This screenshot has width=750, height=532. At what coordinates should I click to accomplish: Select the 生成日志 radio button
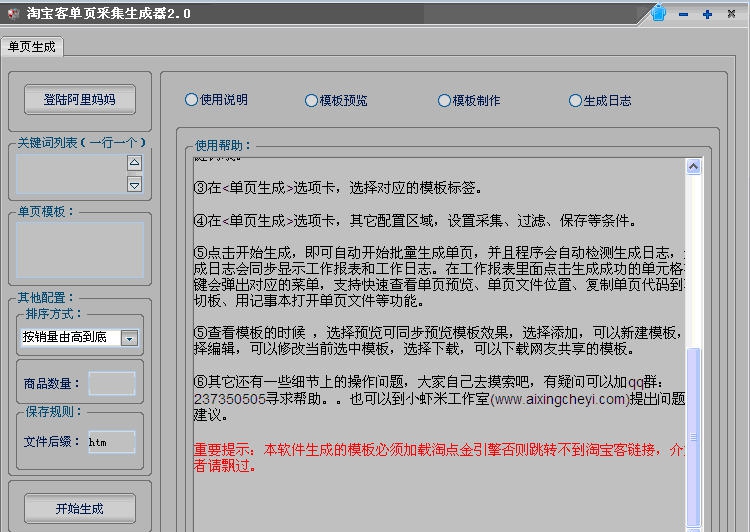[x=600, y=100]
